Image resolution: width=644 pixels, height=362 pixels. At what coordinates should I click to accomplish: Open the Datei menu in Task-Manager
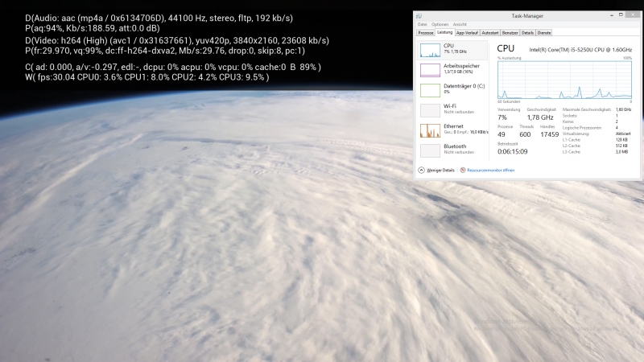(422, 24)
